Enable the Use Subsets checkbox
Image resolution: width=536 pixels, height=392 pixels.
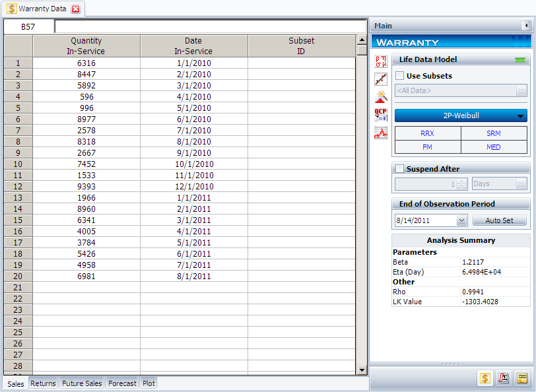400,76
